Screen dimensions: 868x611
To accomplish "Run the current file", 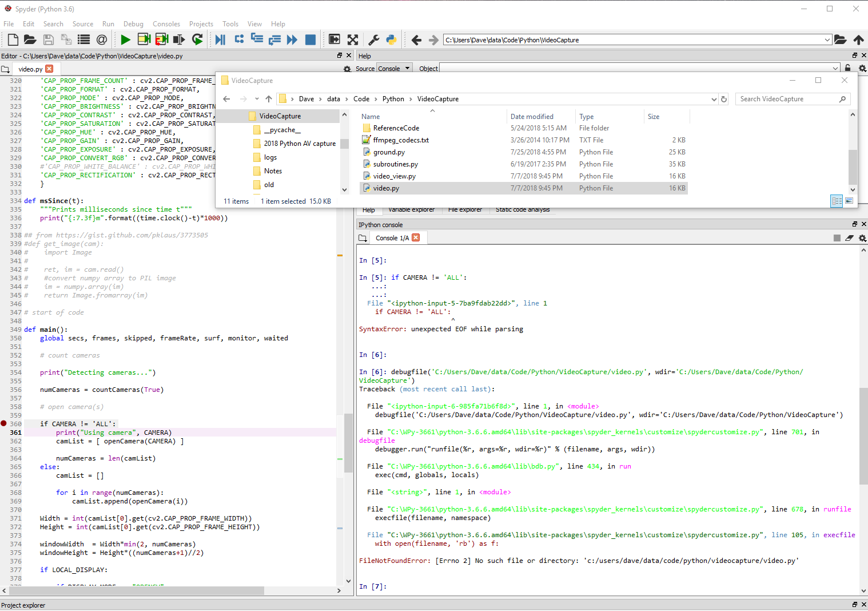I will click(x=125, y=39).
